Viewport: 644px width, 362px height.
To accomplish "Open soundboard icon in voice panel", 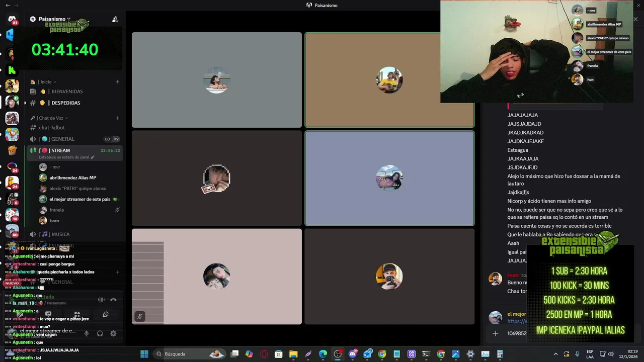I will pos(106,314).
